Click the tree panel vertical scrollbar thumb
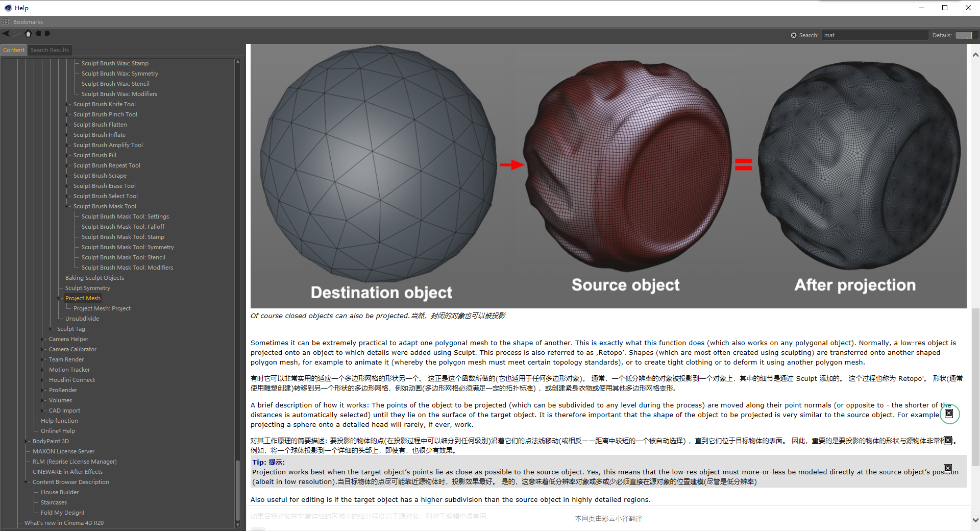This screenshot has width=980, height=531. 238,491
